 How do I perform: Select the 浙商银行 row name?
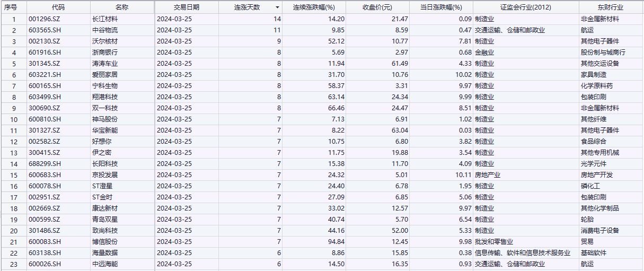[x=105, y=53]
